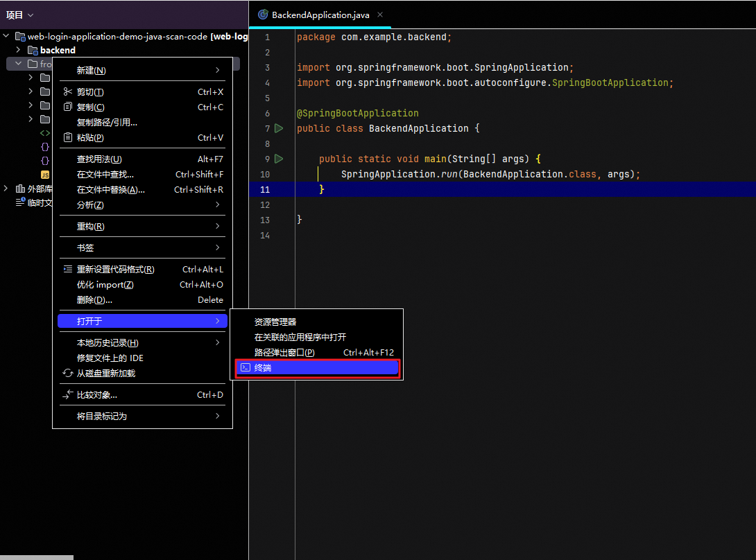Select 重新设置代码格式(R) entry
The height and width of the screenshot is (560, 756).
click(x=142, y=270)
